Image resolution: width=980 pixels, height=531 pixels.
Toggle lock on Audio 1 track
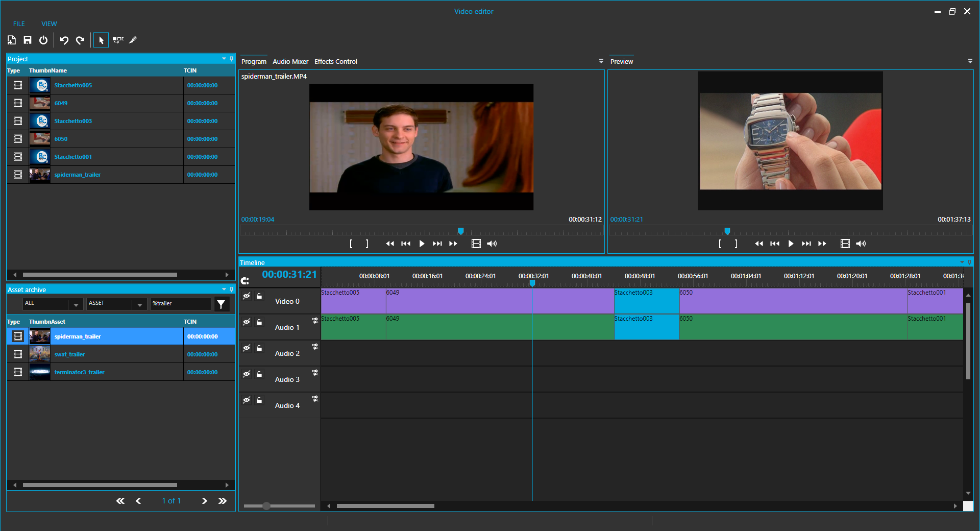coord(259,322)
